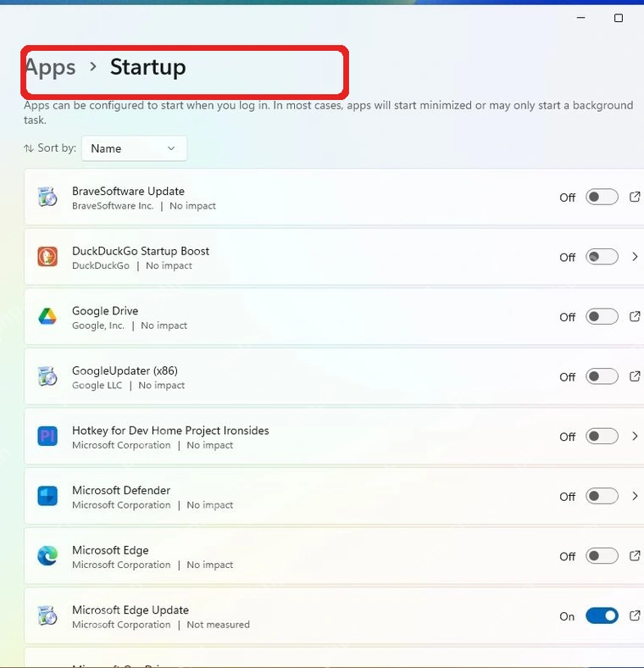This screenshot has height=668, width=644.
Task: Switch on Microsoft Defender startup toggle
Action: (602, 496)
